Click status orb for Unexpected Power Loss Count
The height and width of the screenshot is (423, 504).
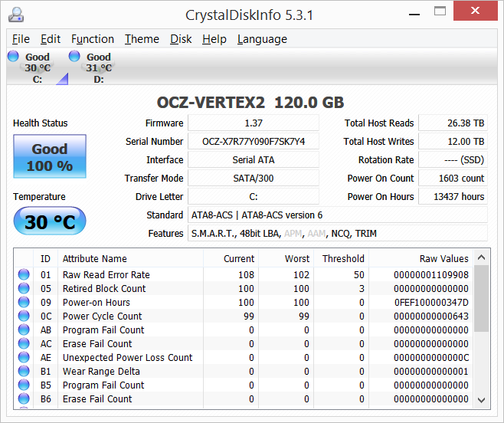coord(24,357)
